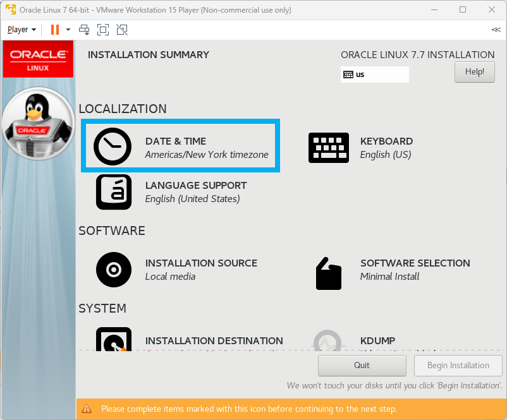Select the KDUMP label
Viewport: 507px width, 420px height.
click(377, 340)
